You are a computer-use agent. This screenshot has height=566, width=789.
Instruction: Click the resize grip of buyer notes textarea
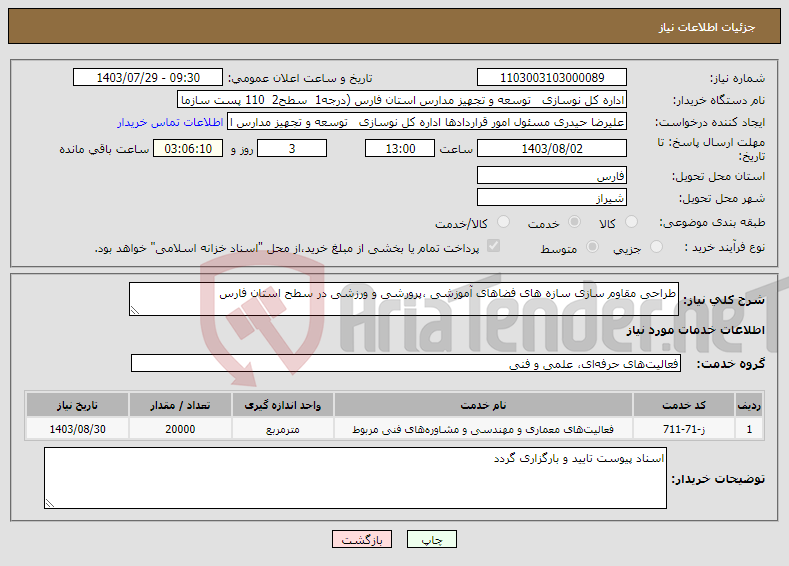tap(50, 503)
